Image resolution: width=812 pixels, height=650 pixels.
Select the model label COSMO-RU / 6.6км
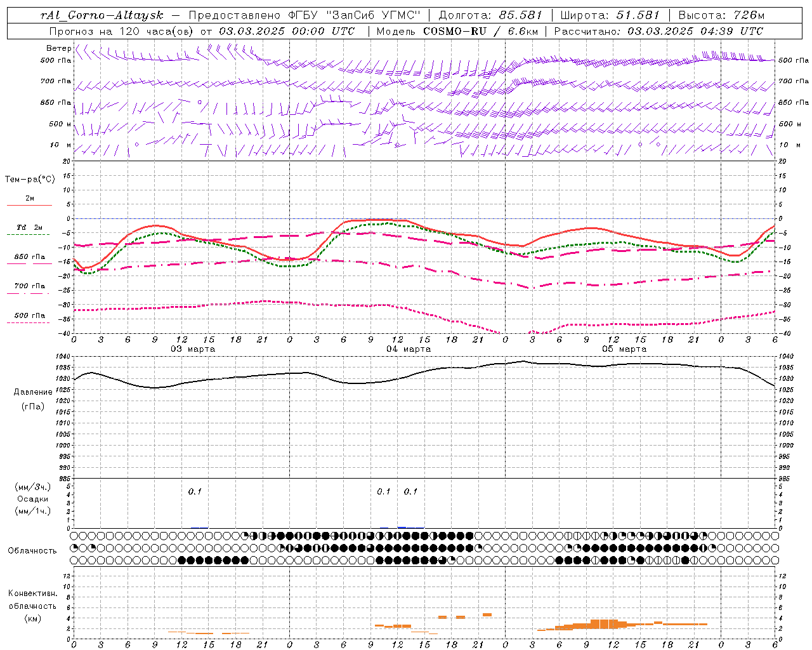pos(480,31)
